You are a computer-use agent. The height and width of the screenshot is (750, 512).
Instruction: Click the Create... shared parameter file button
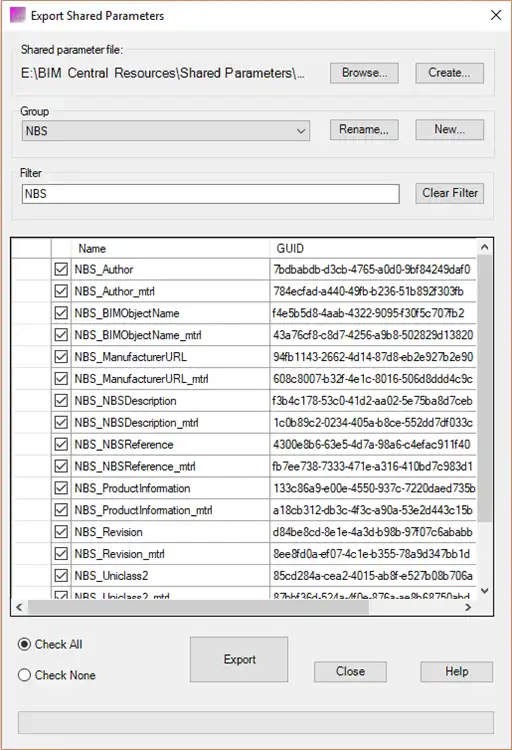tap(449, 73)
